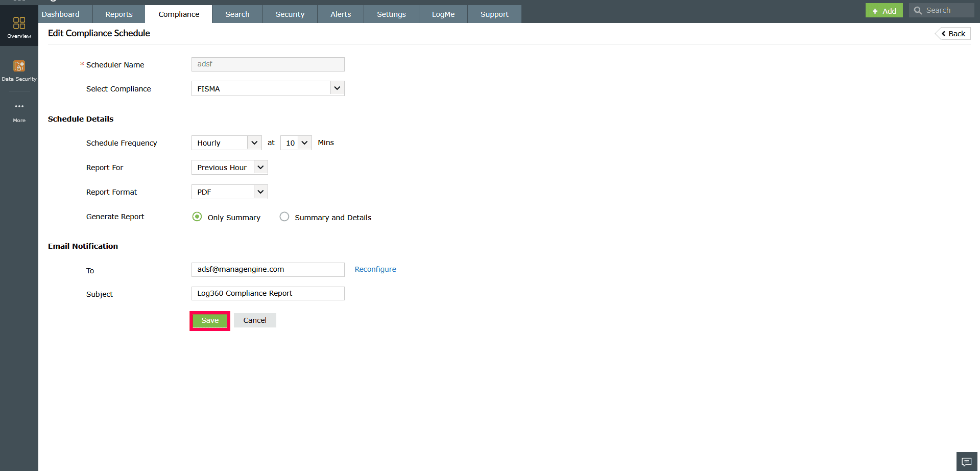Viewport: 980px width, 471px height.
Task: Select the Data Security sidebar icon
Action: point(19,70)
